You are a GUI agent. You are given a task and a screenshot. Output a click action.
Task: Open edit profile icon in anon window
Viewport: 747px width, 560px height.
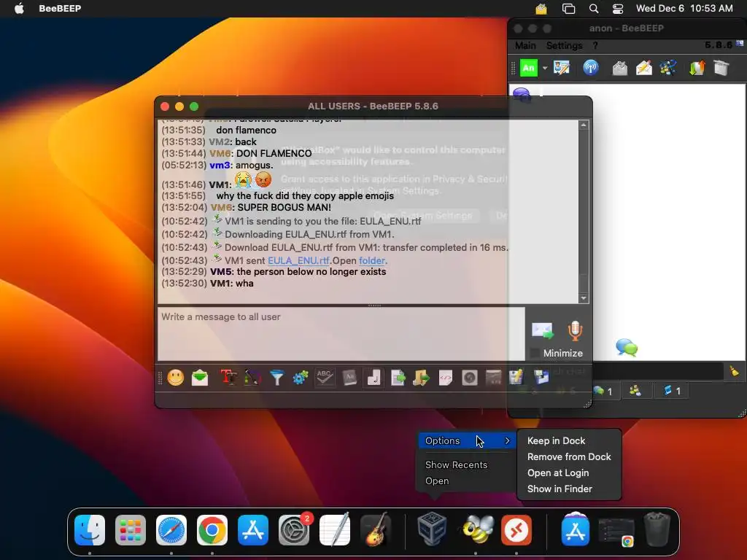[562, 68]
